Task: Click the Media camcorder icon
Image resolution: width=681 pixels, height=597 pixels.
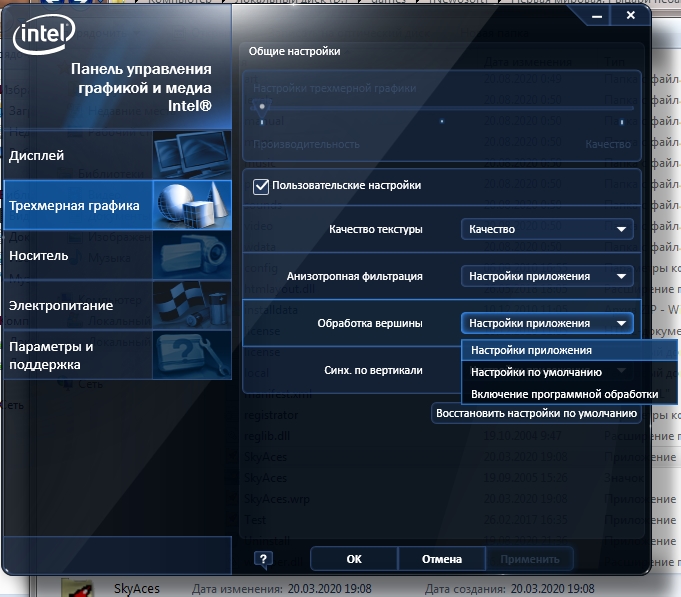Action: pyautogui.click(x=192, y=255)
